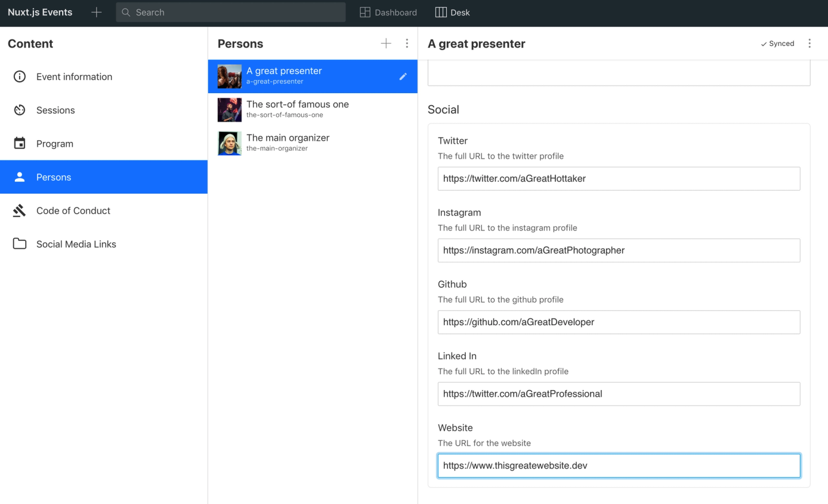Select the Persons person icon
This screenshot has height=504, width=828.
point(19,177)
